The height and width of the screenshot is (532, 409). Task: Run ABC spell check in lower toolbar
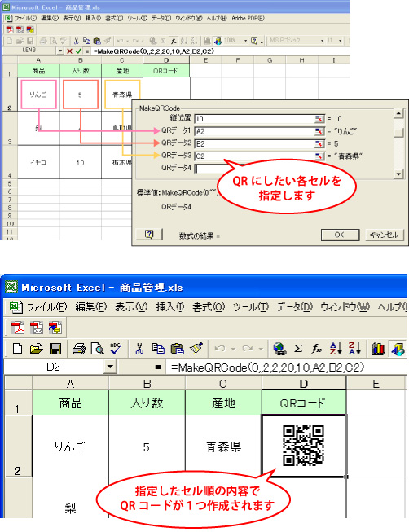pyautogui.click(x=116, y=349)
